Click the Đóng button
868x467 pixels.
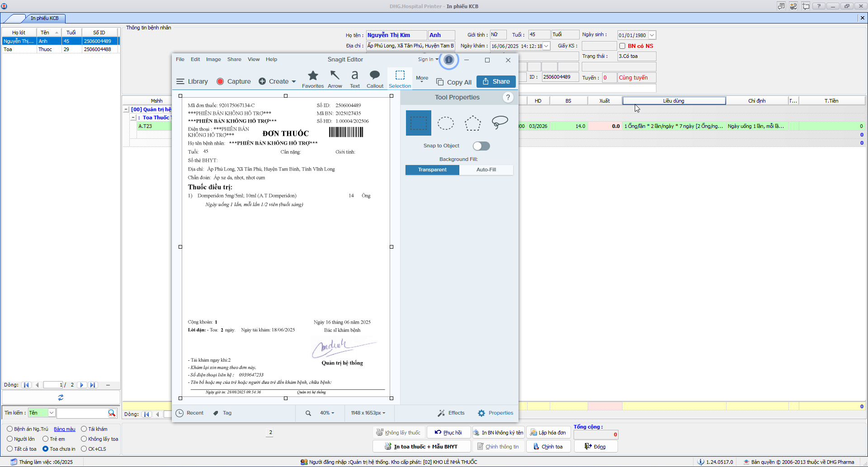point(595,447)
